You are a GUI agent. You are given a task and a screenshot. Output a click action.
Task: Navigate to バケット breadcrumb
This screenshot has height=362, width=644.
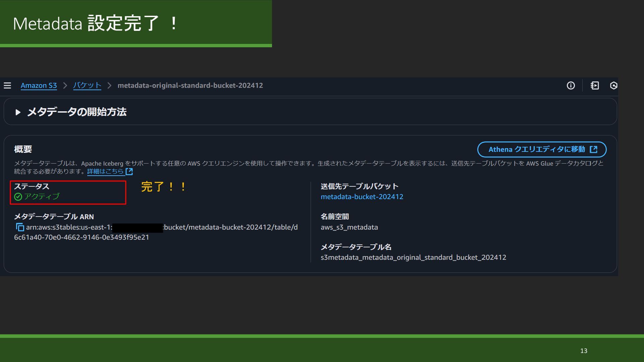(87, 85)
